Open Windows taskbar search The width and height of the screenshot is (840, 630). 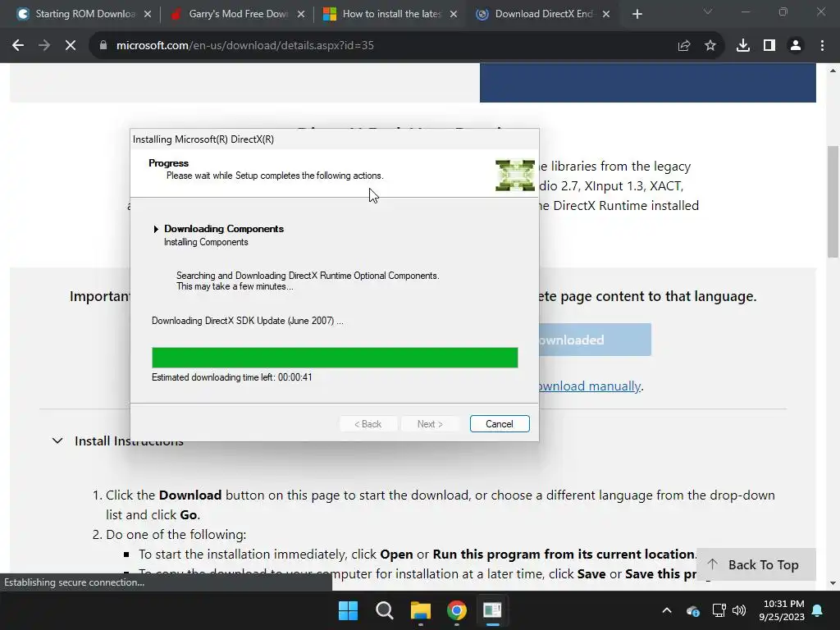384,610
